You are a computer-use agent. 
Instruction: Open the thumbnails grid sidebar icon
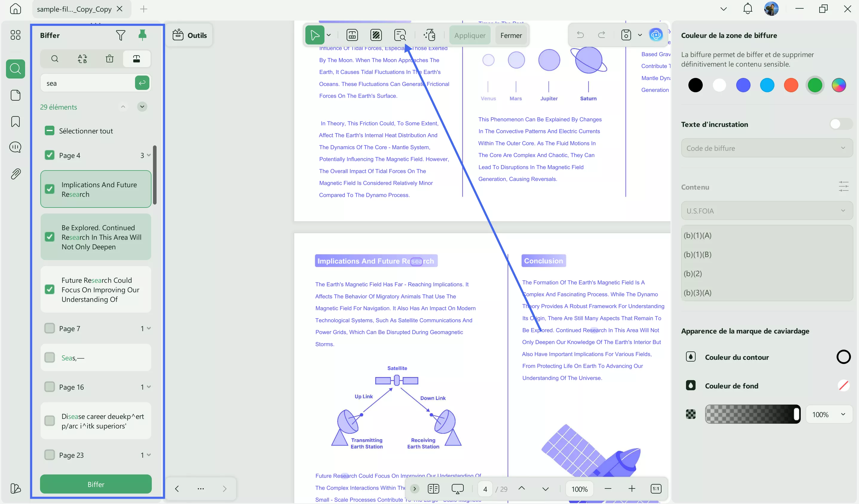pyautogui.click(x=15, y=35)
